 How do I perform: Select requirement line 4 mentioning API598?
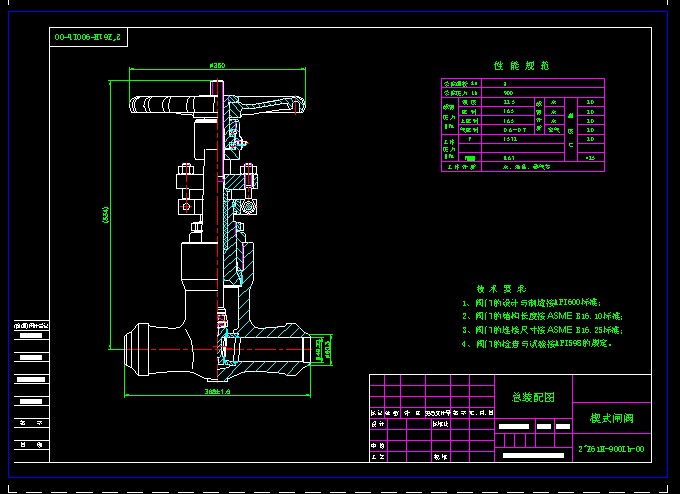coord(536,343)
